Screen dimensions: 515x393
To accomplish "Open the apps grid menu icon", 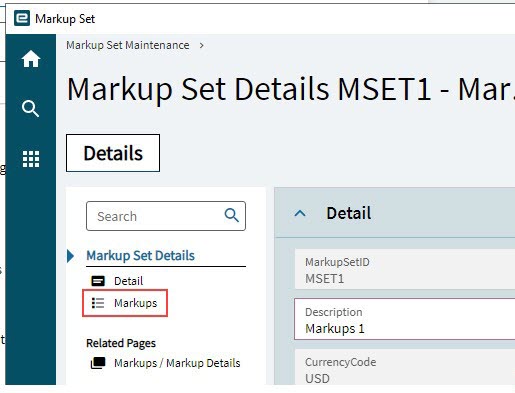I will (31, 159).
